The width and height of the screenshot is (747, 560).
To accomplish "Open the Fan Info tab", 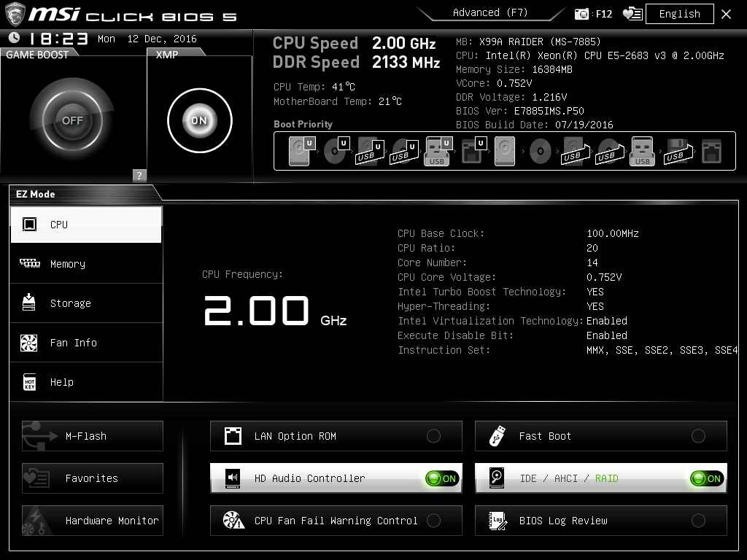I will [x=86, y=343].
